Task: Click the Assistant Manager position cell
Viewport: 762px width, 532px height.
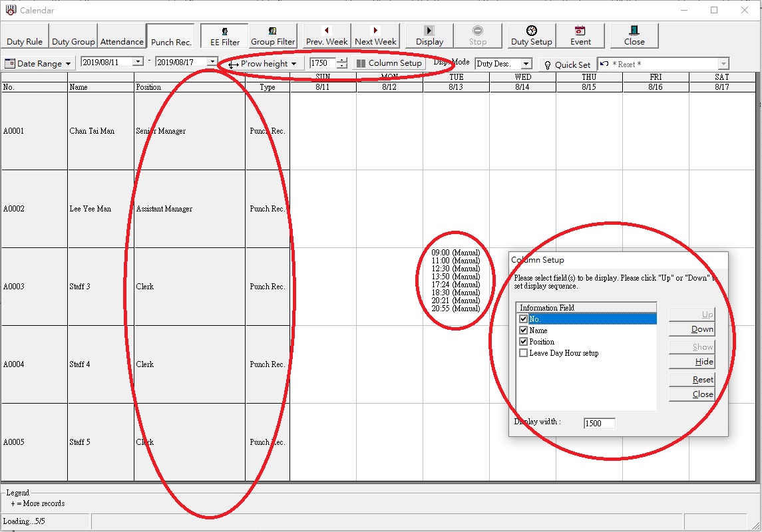Action: click(190, 209)
